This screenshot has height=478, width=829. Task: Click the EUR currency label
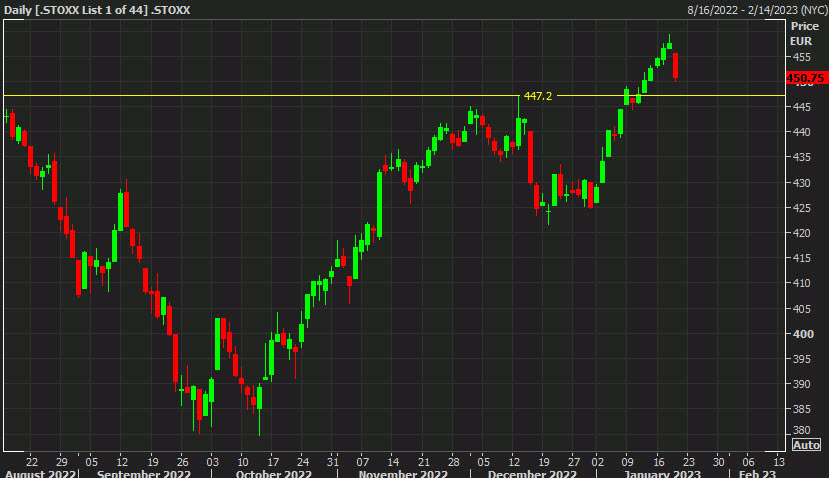[800, 41]
